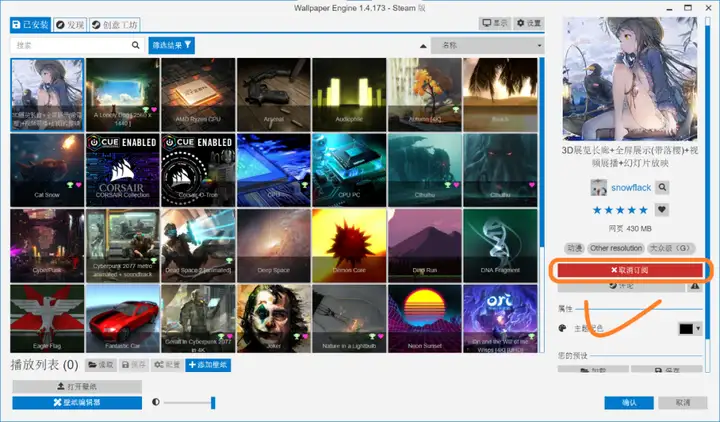Save playlist using the 保存 disk button
Viewport: 720px width, 422px height.
pos(134,365)
